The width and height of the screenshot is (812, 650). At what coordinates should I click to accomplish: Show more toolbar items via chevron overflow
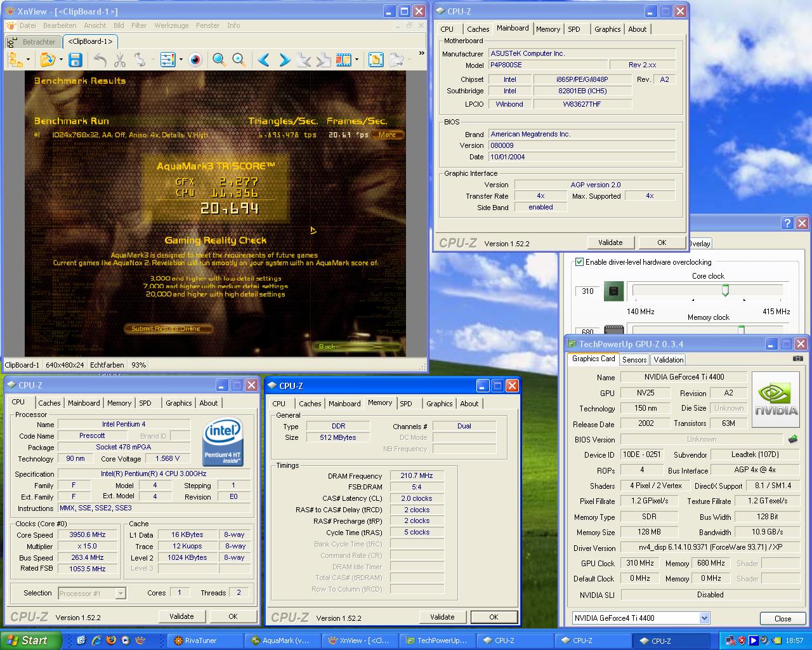(x=421, y=53)
